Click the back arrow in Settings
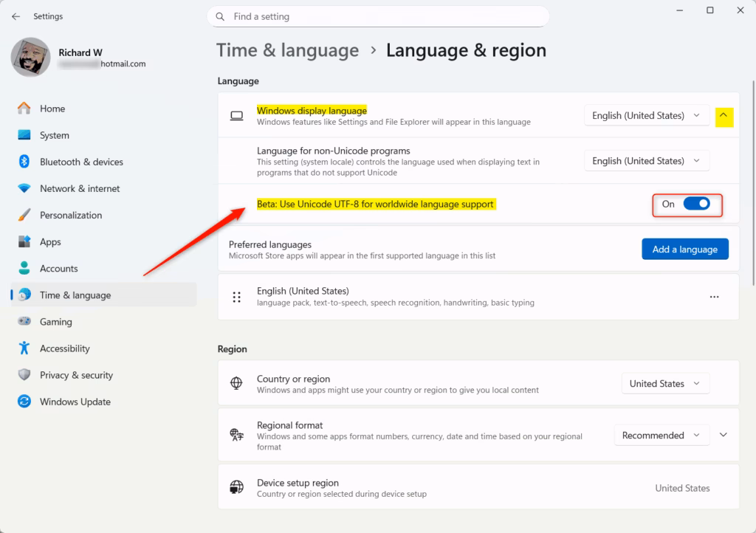756x533 pixels. [16, 16]
